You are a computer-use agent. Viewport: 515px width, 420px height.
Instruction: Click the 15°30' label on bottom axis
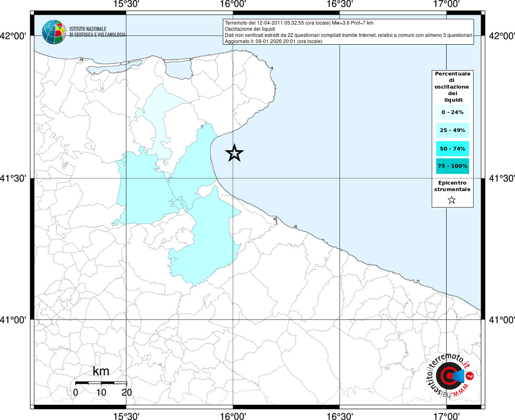tap(126, 416)
